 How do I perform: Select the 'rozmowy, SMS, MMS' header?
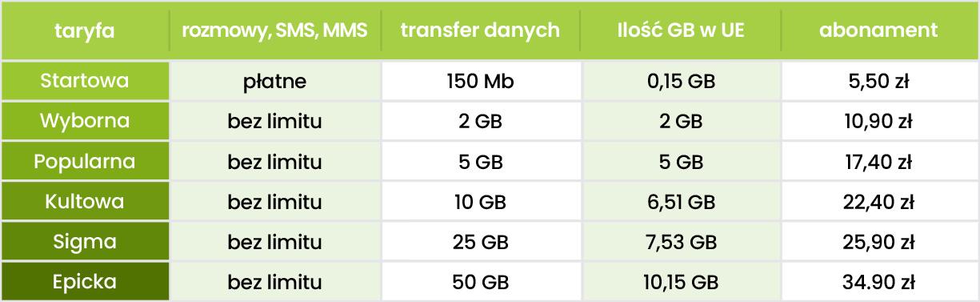[274, 32]
